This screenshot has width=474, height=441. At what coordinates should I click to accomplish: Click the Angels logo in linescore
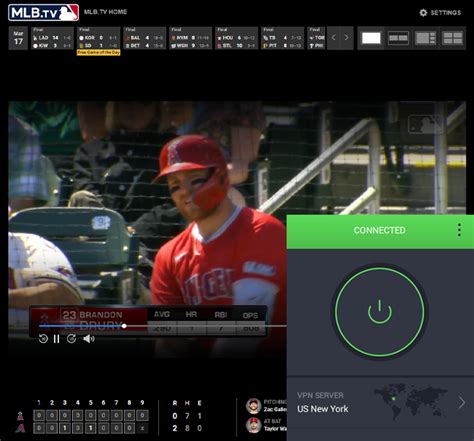pos(20,416)
